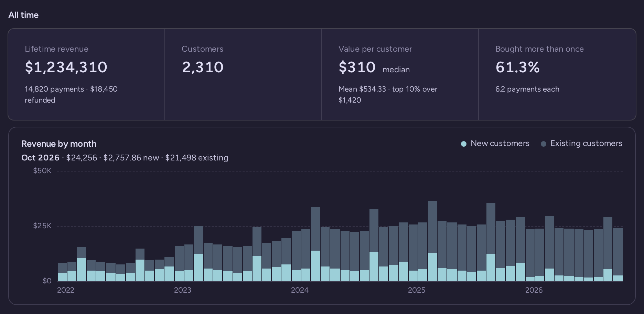644x314 pixels.
Task: Click the Revenue by month title
Action: click(x=59, y=144)
